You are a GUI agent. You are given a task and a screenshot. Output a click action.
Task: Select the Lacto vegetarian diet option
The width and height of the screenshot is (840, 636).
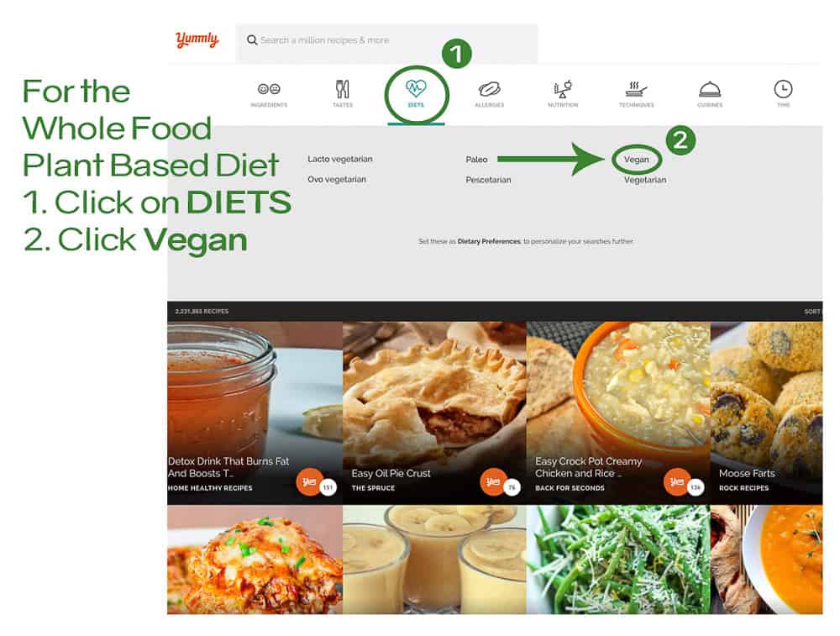tap(339, 159)
